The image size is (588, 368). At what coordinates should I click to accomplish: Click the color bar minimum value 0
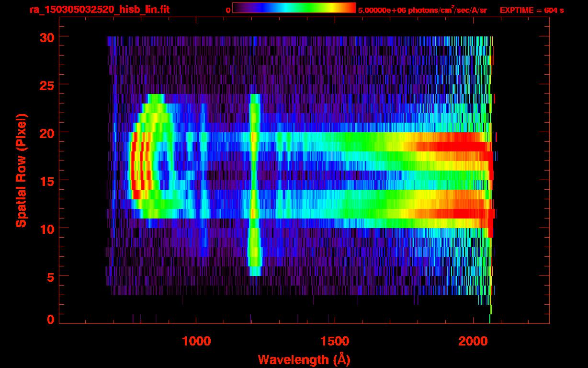[x=228, y=10]
